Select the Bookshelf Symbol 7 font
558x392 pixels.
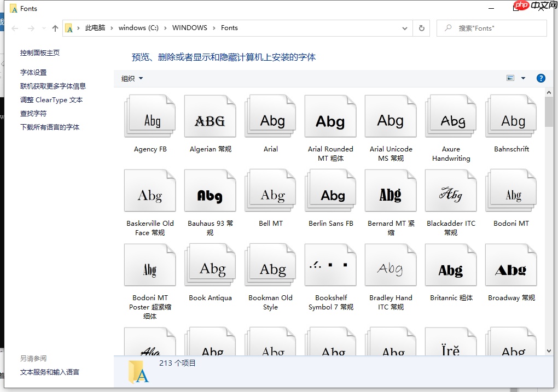330,266
